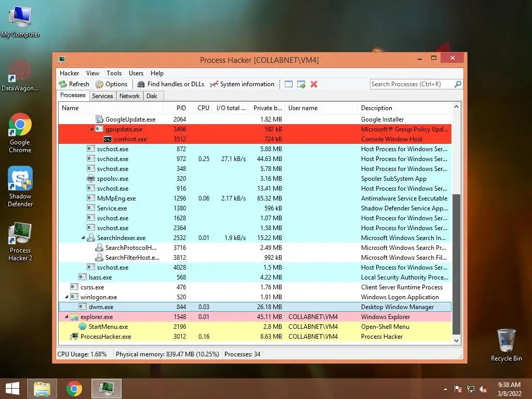
Task: Click the explorer.exe folder icon
Action: click(x=74, y=316)
